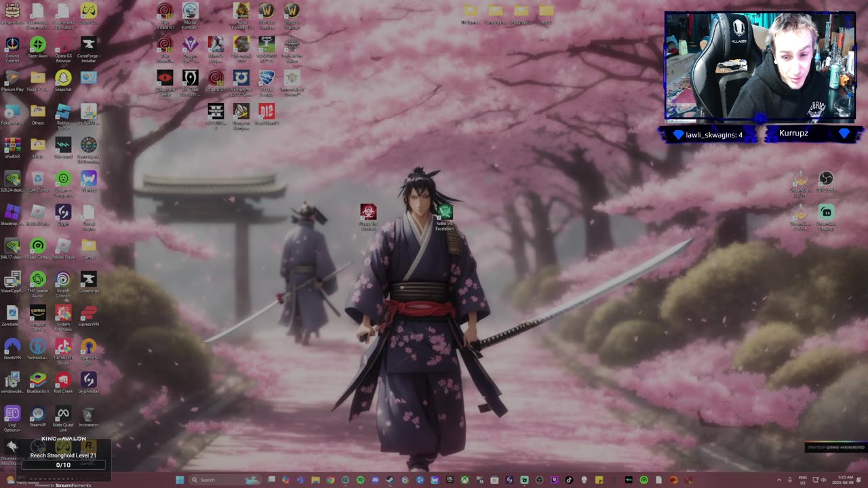Open the Xbox app in taskbar

(x=465, y=480)
